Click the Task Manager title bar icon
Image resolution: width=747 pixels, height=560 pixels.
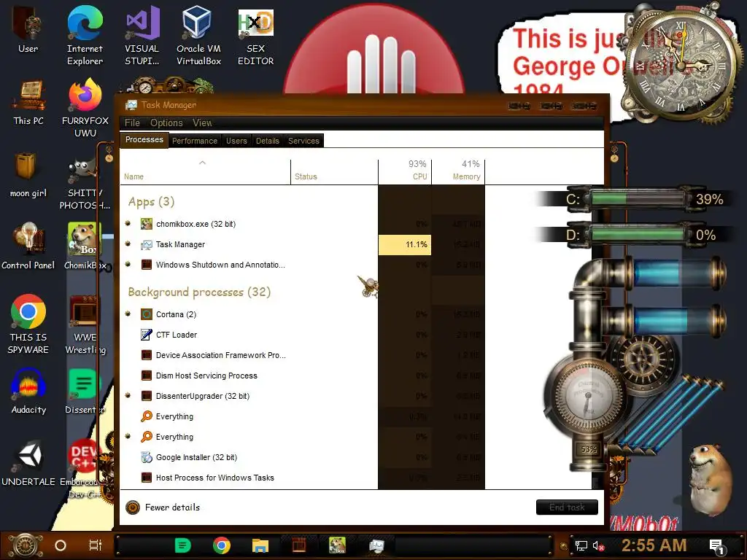[x=131, y=105]
